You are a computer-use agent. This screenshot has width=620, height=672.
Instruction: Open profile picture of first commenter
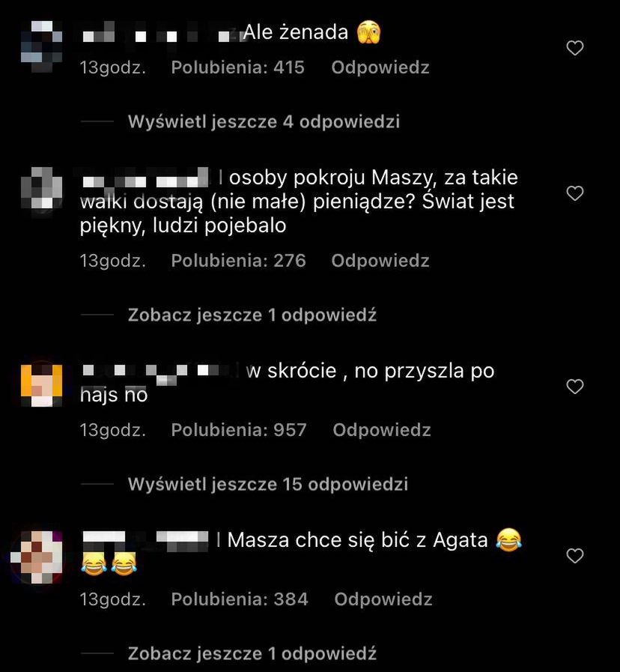pyautogui.click(x=42, y=46)
